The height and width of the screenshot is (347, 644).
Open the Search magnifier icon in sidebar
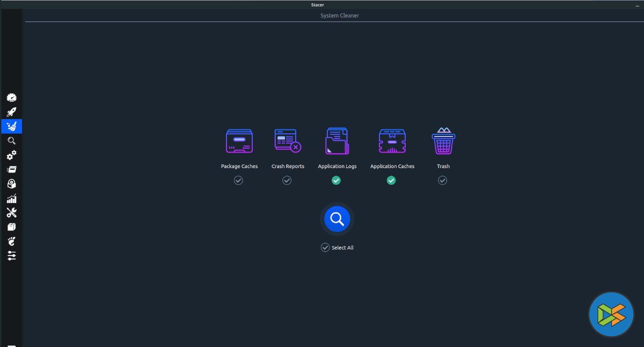[11, 141]
